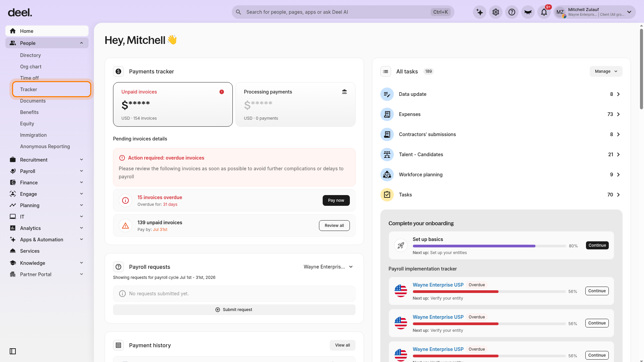
Task: Open notifications bell
Action: pyautogui.click(x=544, y=12)
